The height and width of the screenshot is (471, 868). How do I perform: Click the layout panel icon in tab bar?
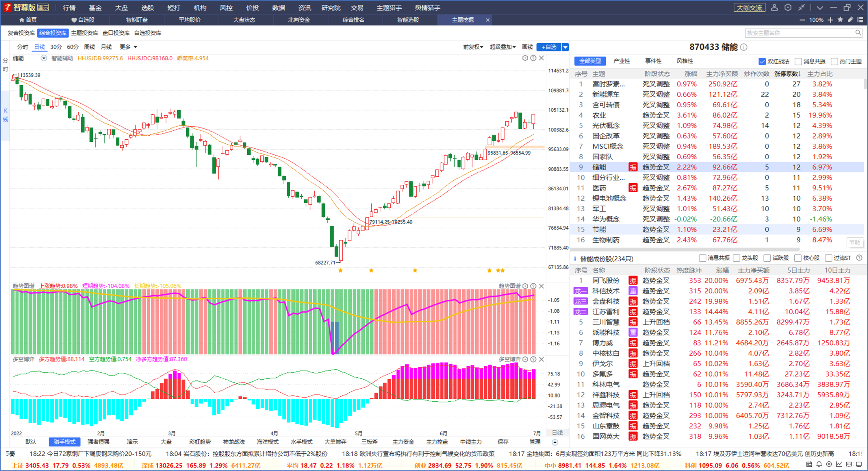(860, 20)
